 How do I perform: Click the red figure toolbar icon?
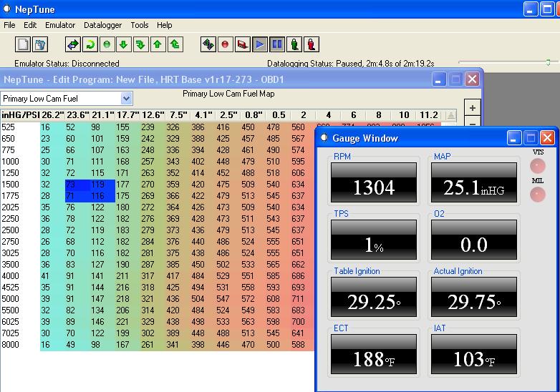tap(311, 44)
